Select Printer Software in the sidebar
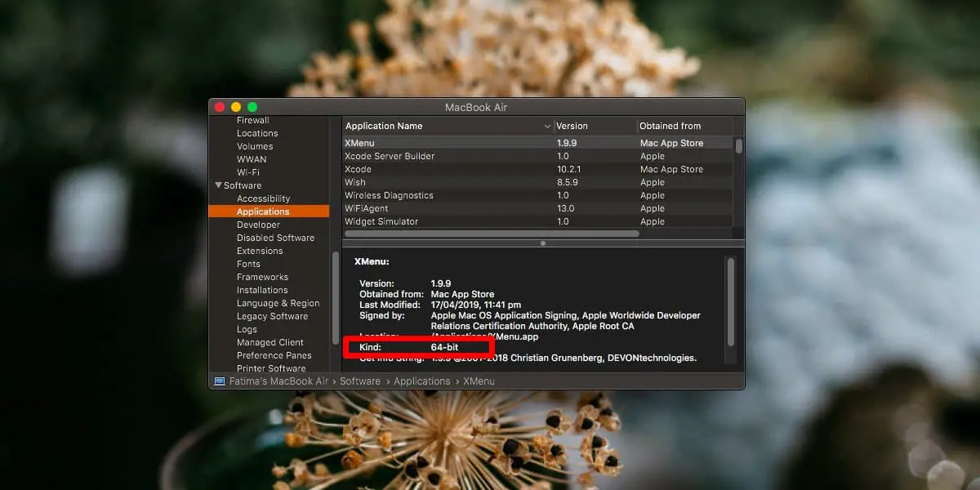Image resolution: width=980 pixels, height=490 pixels. (272, 368)
